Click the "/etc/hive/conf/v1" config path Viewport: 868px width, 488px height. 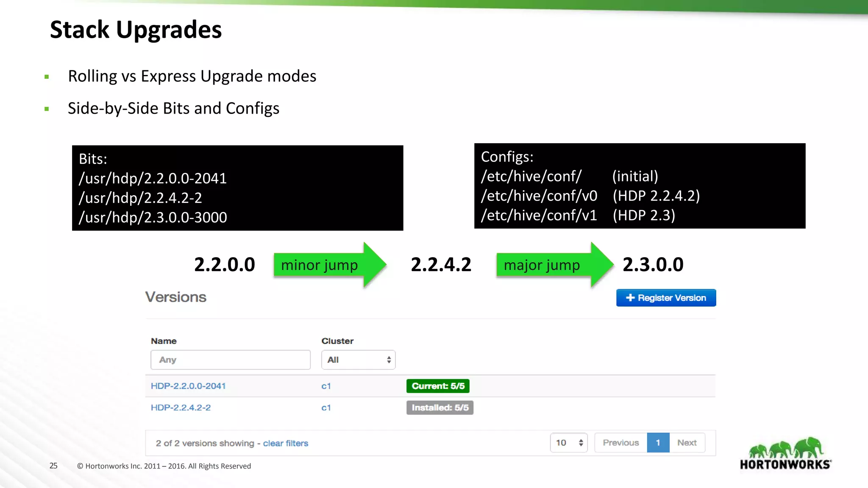[x=539, y=215]
